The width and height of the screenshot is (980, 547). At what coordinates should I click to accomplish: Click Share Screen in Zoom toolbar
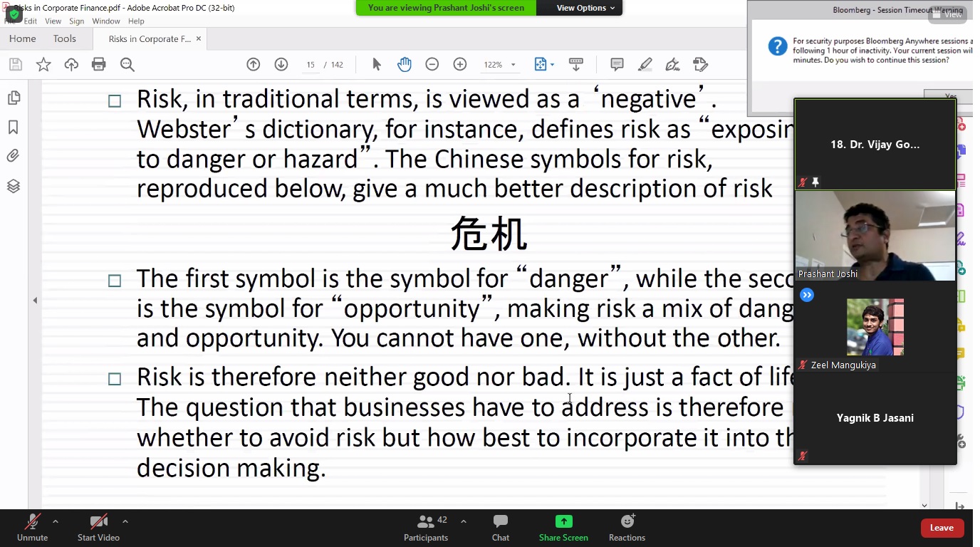click(563, 528)
